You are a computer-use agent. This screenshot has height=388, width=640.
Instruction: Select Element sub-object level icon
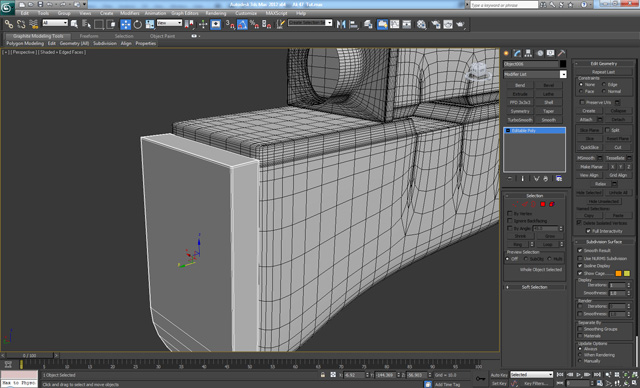(552, 204)
